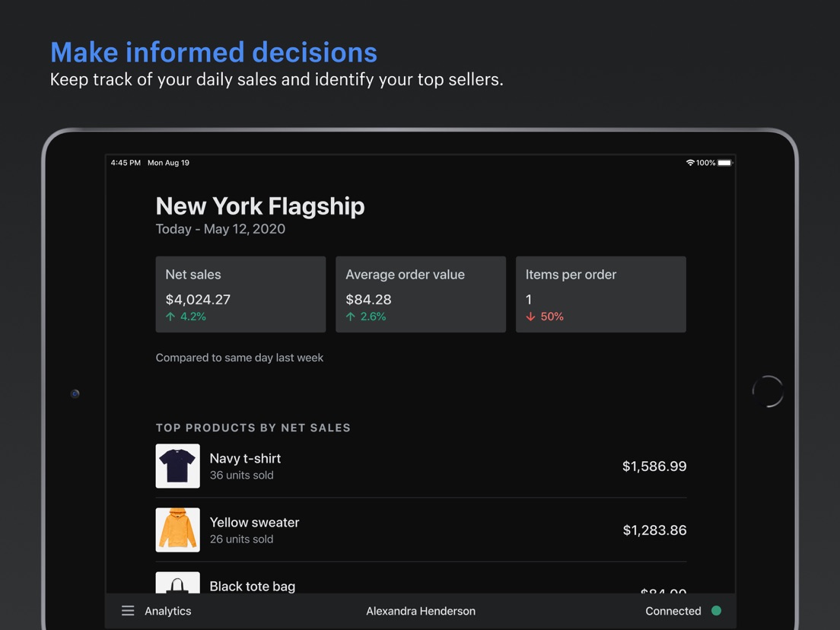Click the green upward trend arrow under Net sales

[169, 317]
